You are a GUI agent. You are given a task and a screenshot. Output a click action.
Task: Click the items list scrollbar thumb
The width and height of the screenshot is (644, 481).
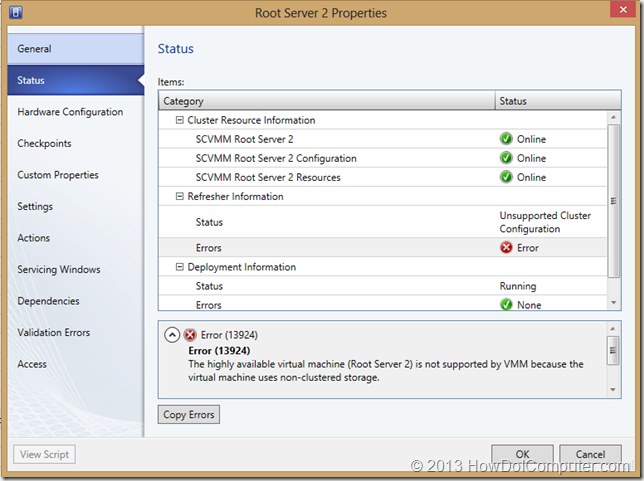(x=614, y=201)
